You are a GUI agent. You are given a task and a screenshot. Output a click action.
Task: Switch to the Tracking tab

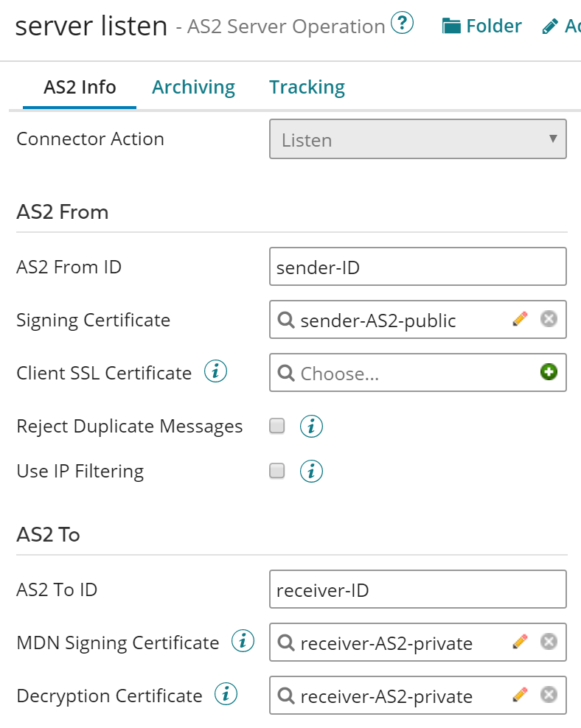[307, 88]
